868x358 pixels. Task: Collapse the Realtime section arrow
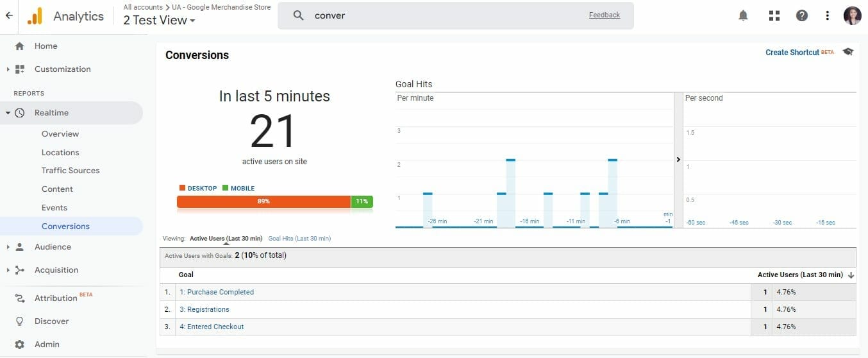(x=8, y=113)
